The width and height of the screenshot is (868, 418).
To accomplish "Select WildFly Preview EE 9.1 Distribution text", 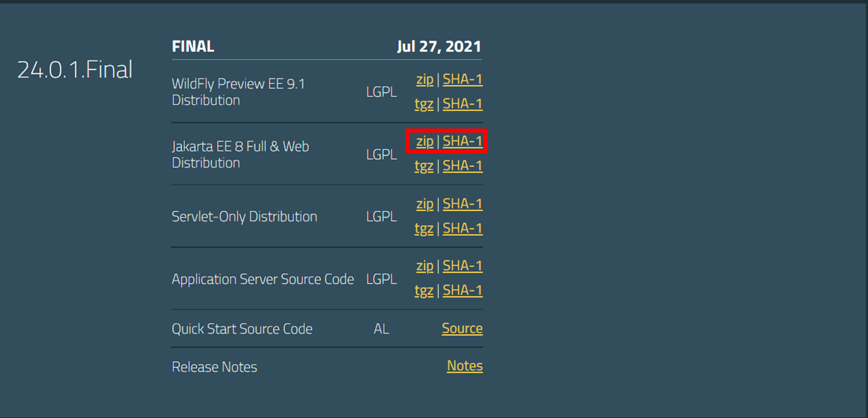I will pyautogui.click(x=238, y=92).
